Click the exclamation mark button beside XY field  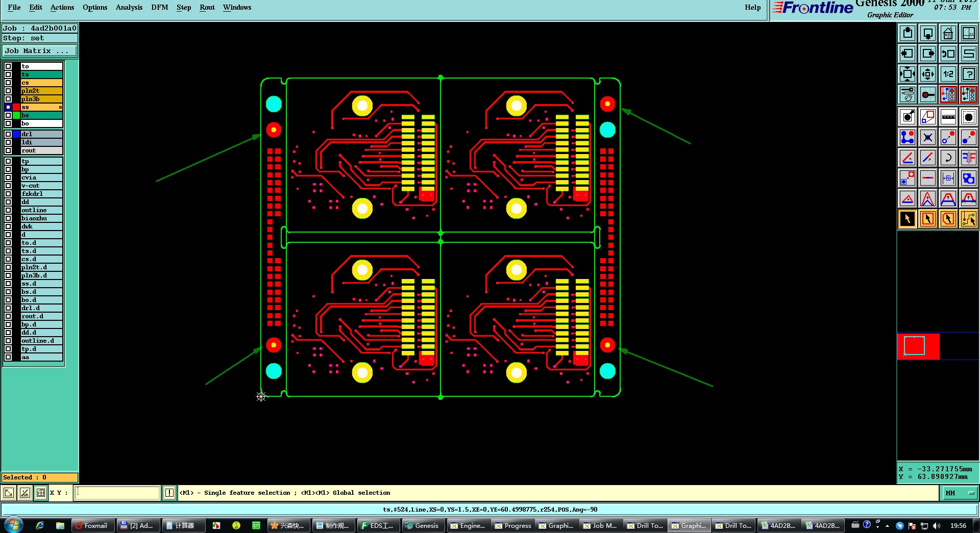pos(169,493)
